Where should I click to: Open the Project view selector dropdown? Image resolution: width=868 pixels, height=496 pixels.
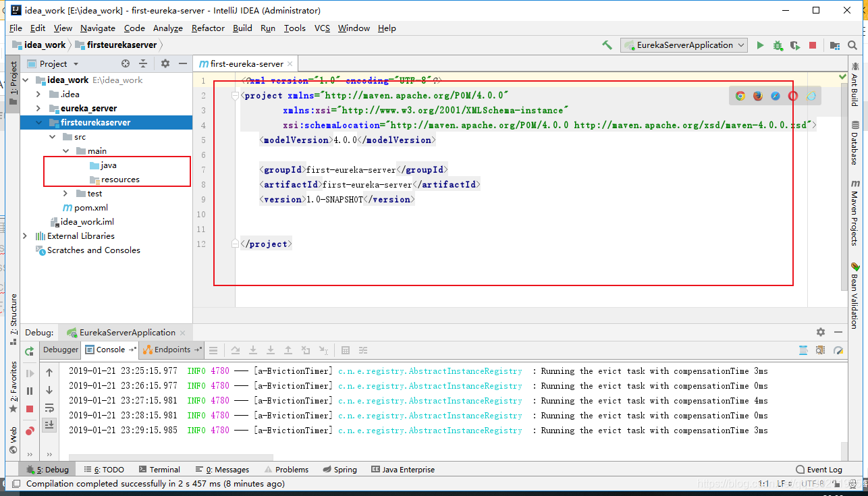53,63
